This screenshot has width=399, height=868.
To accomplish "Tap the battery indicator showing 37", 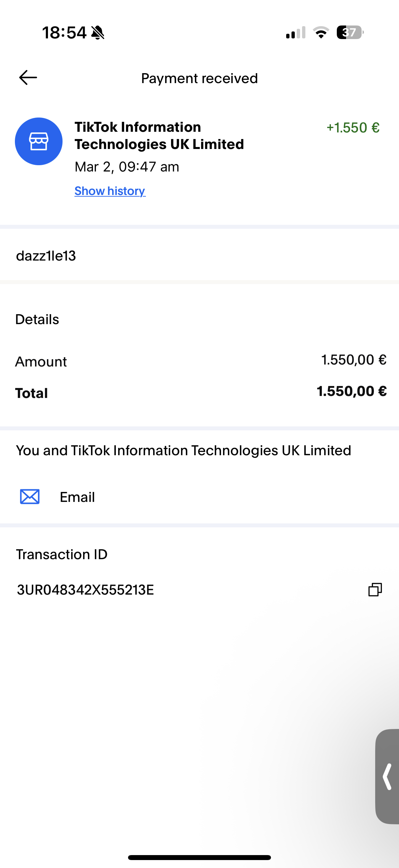I will (x=350, y=32).
